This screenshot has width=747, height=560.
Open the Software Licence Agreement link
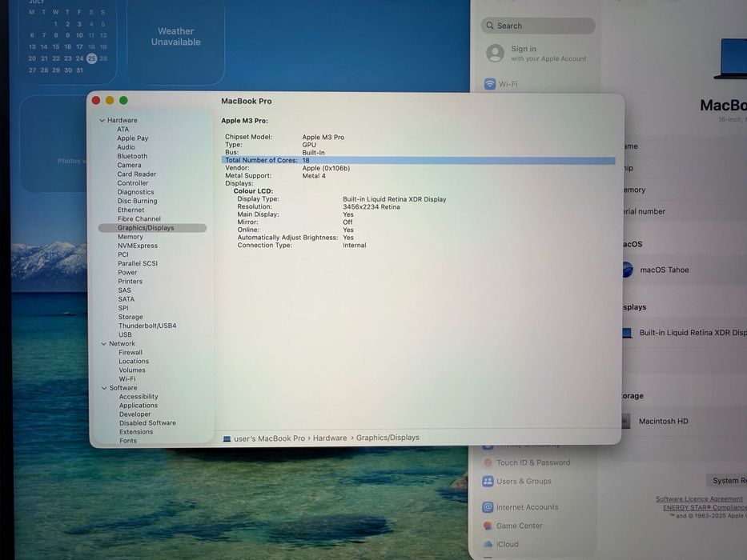[699, 499]
